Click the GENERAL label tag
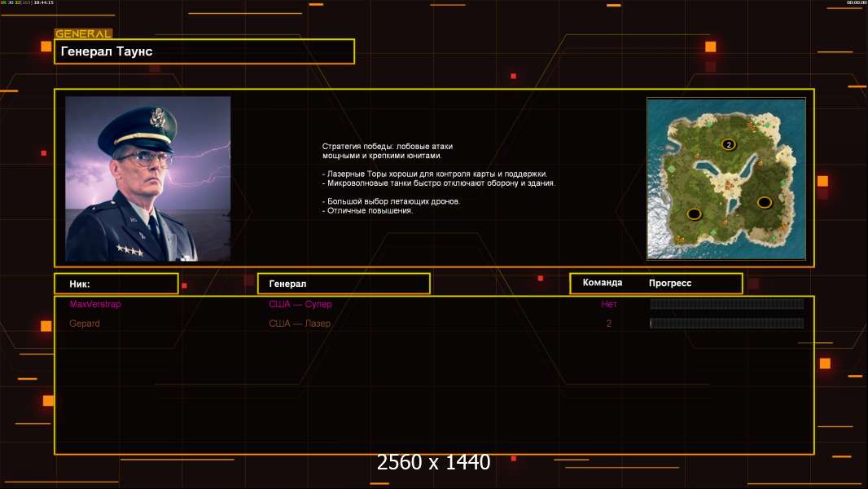The height and width of the screenshot is (489, 868). coord(83,33)
